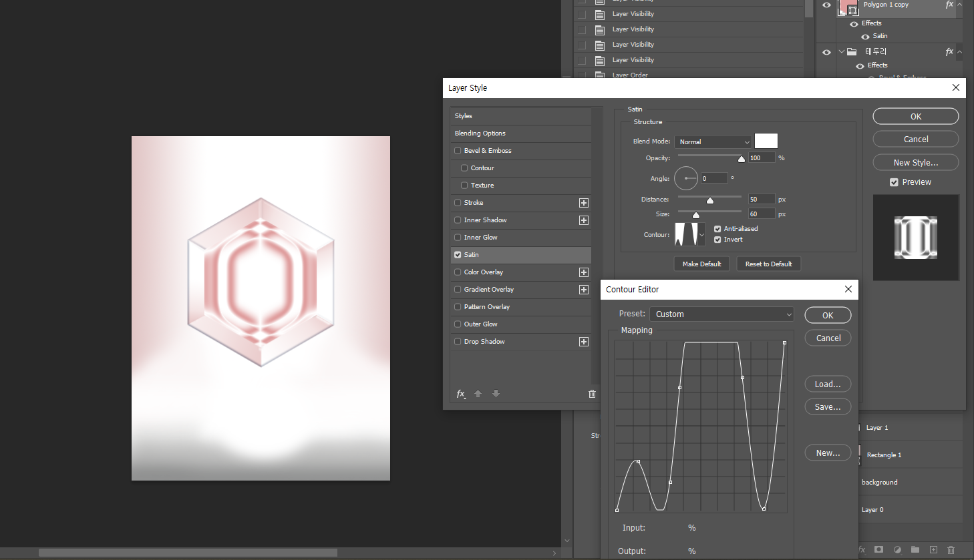
Task: Toggle the Preview checkbox
Action: click(x=894, y=182)
